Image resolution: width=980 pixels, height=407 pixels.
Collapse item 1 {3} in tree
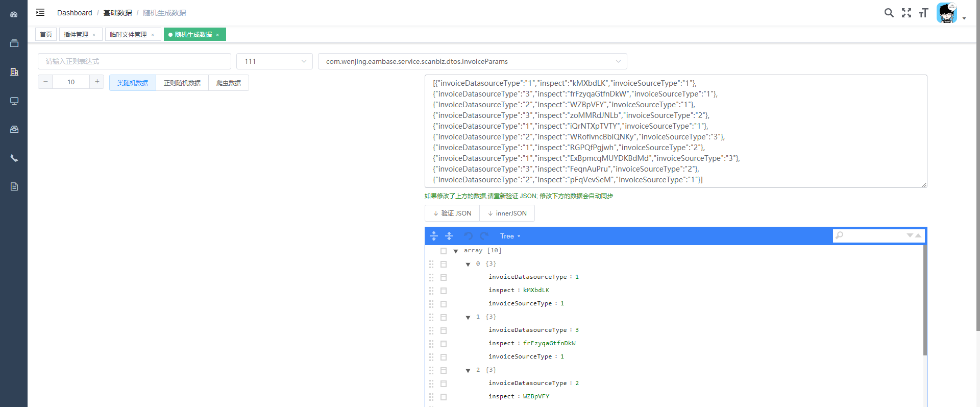468,317
